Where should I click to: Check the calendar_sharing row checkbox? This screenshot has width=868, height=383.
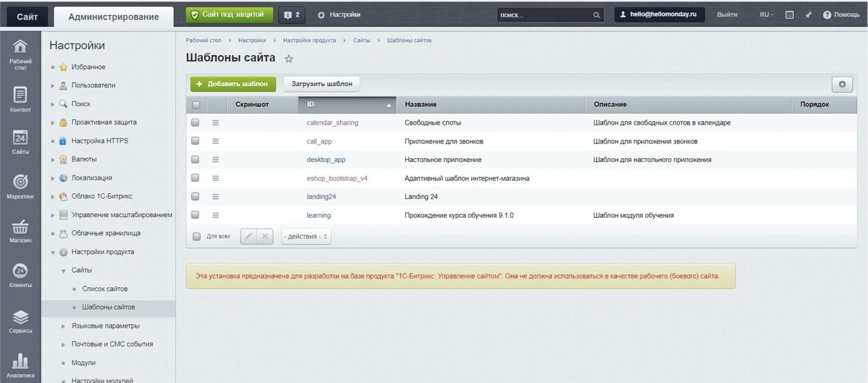(195, 123)
